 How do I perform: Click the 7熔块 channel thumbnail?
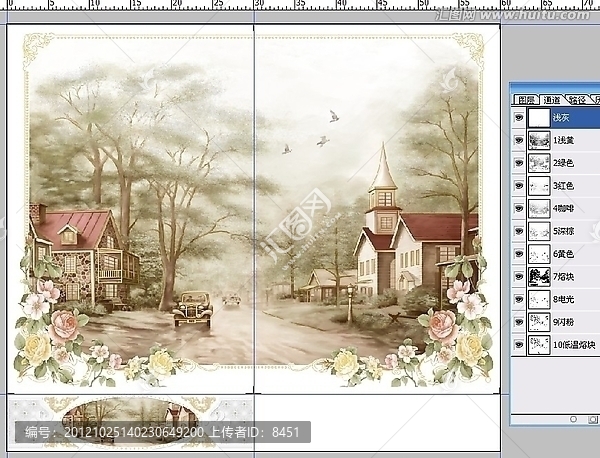tap(539, 276)
